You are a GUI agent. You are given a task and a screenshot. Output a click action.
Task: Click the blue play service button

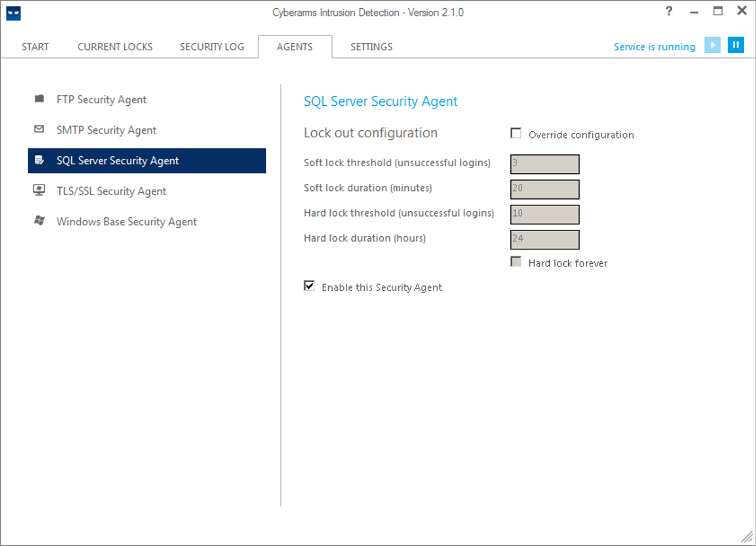point(712,45)
